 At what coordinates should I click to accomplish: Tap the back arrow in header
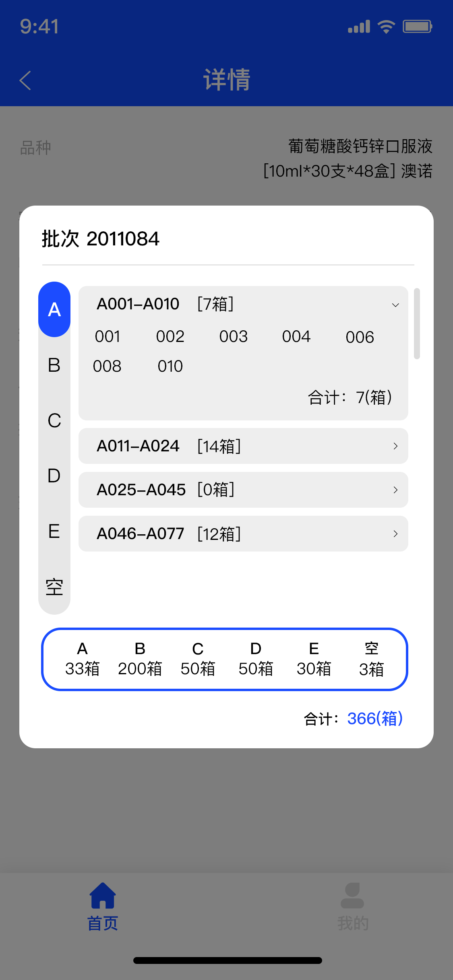point(25,80)
